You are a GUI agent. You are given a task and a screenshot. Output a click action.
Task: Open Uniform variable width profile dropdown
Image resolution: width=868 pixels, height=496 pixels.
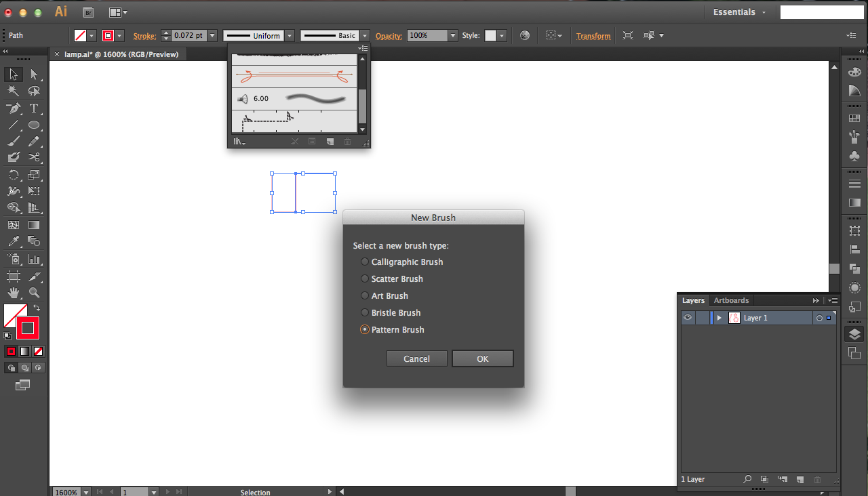(x=290, y=35)
